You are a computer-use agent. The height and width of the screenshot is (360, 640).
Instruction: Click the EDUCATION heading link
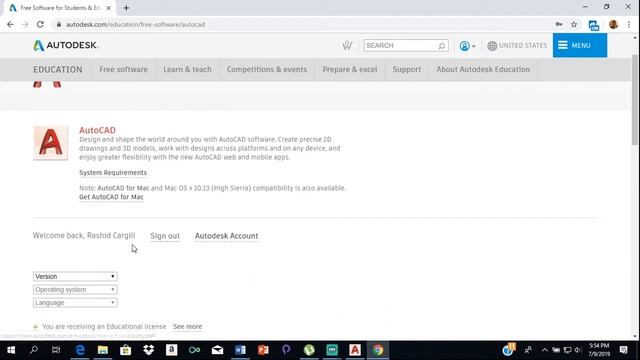(58, 69)
